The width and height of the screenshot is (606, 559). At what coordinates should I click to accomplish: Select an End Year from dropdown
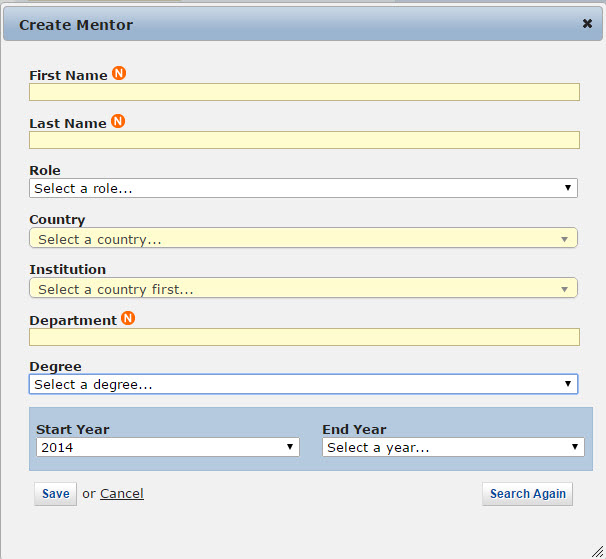click(x=453, y=448)
